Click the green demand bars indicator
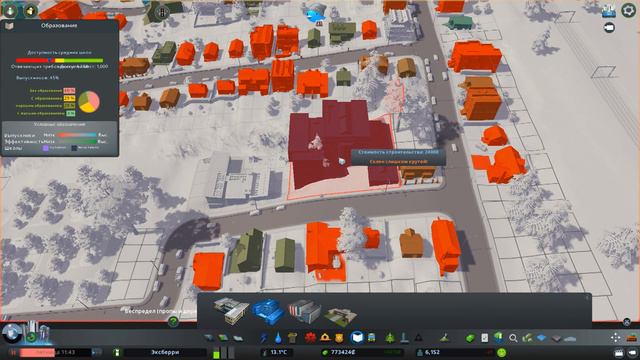The height and width of the screenshot is (360, 640). point(224,352)
